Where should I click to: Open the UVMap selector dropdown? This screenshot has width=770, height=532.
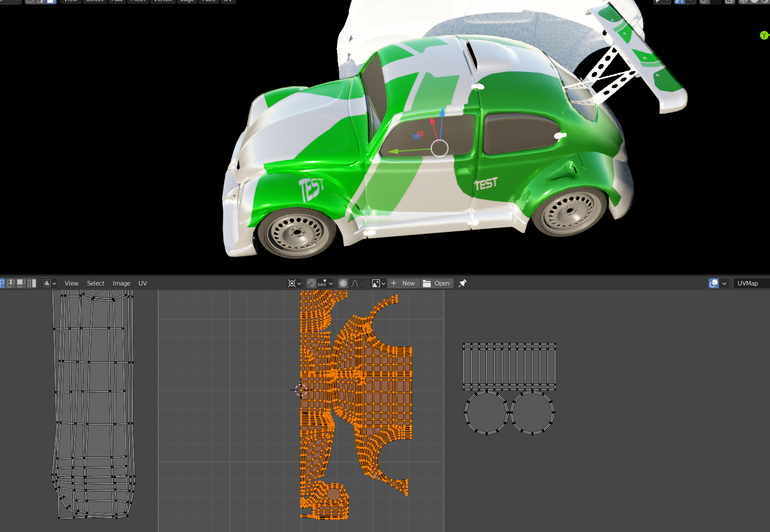click(x=752, y=283)
